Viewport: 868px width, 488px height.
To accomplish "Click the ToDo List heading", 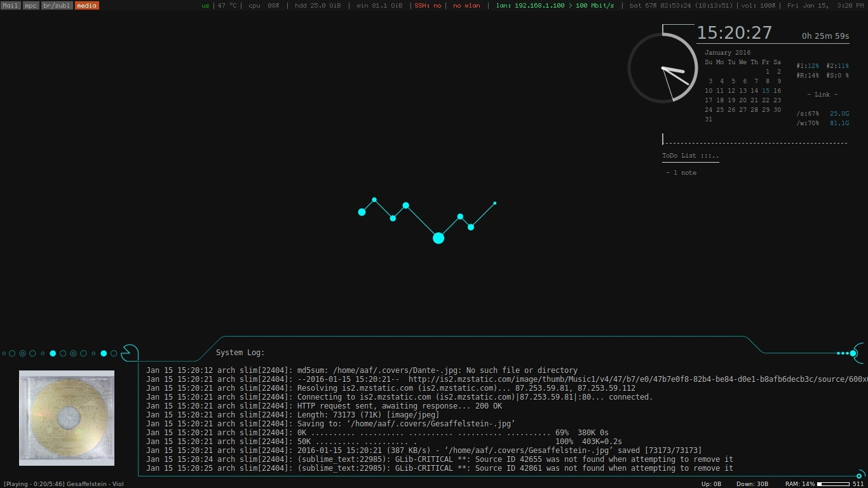I will click(691, 156).
